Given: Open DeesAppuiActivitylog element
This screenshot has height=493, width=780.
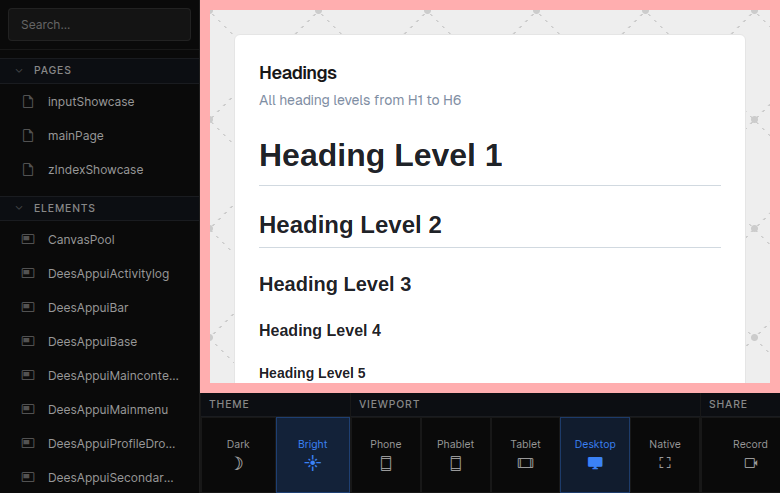Looking at the screenshot, I should tap(108, 274).
